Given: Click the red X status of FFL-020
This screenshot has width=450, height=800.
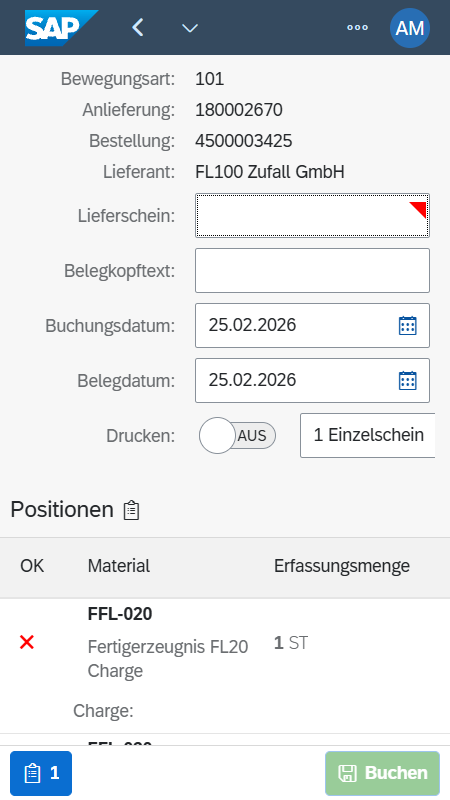Looking at the screenshot, I should [x=27, y=643].
